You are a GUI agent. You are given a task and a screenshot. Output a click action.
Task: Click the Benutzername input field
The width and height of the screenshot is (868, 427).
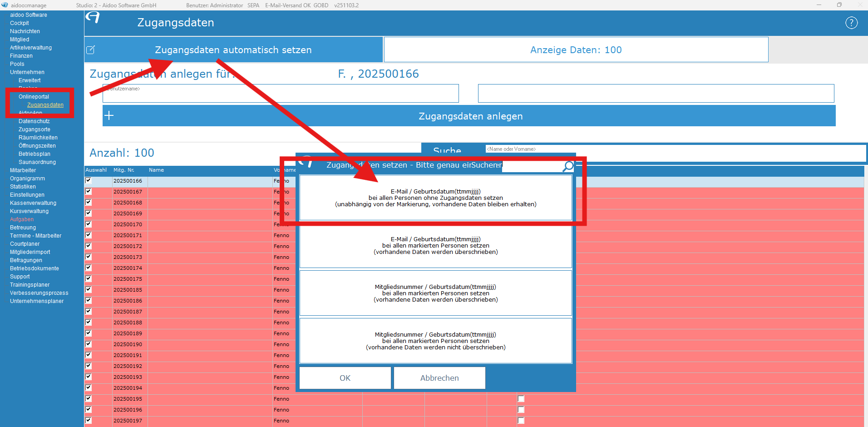(281, 94)
